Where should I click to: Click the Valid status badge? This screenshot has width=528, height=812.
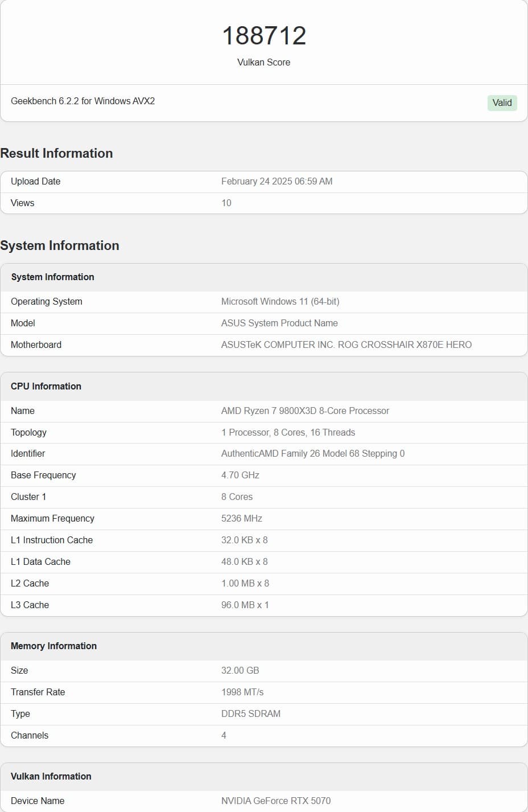pos(502,102)
